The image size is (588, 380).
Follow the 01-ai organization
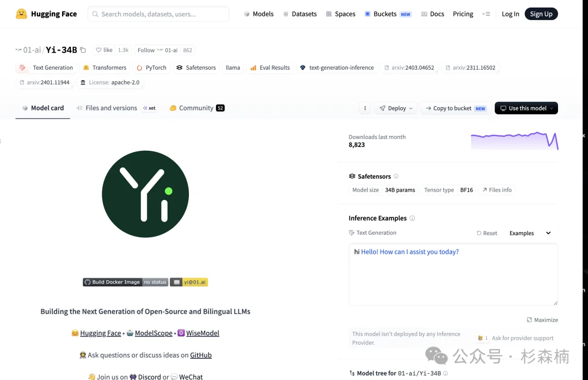point(157,50)
